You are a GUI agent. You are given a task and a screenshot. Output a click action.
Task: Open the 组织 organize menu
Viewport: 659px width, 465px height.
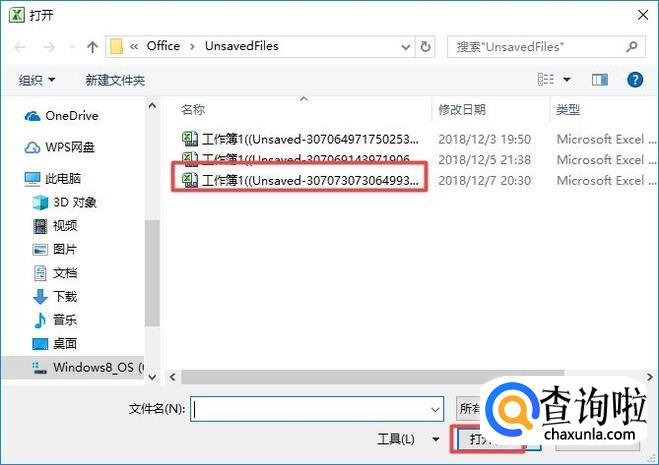pyautogui.click(x=37, y=80)
